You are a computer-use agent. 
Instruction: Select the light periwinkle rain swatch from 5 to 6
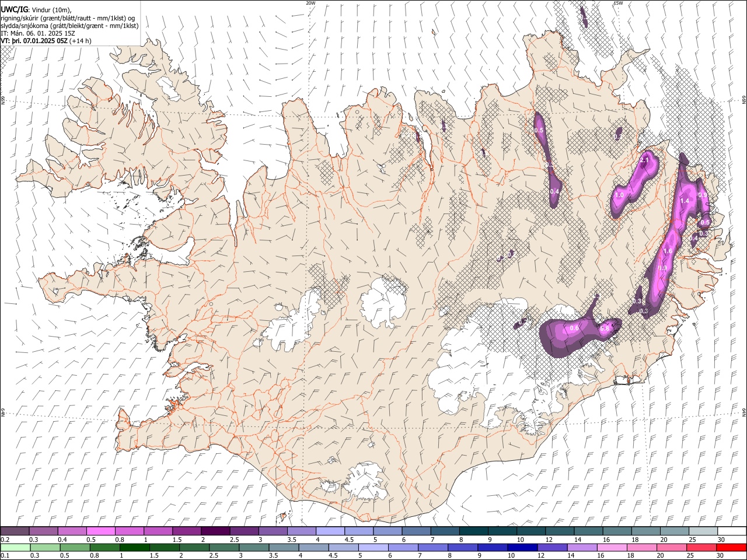[373, 547]
